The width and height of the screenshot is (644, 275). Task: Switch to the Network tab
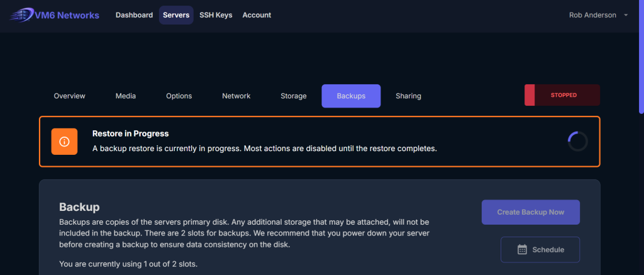pos(236,96)
